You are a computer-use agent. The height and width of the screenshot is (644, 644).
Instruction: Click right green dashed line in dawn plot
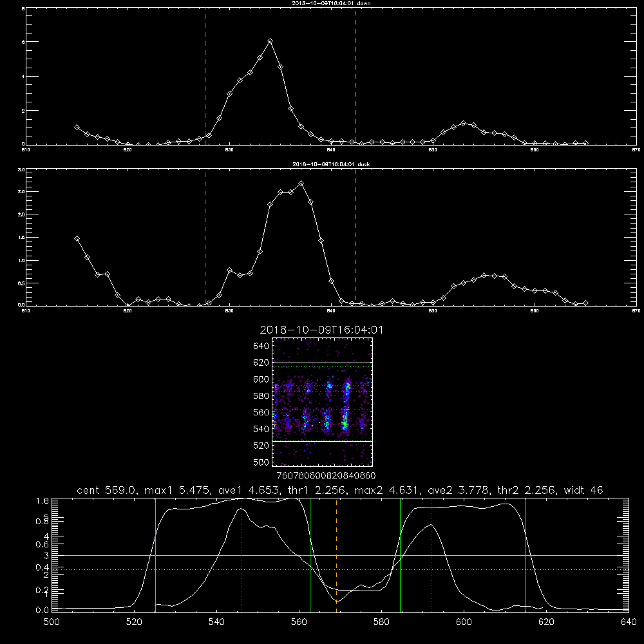[355, 77]
